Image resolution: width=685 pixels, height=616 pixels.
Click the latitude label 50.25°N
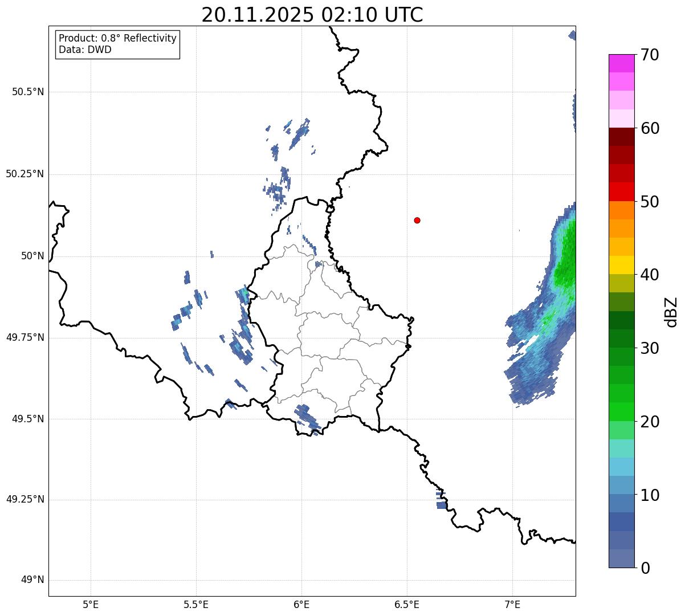pyautogui.click(x=25, y=174)
